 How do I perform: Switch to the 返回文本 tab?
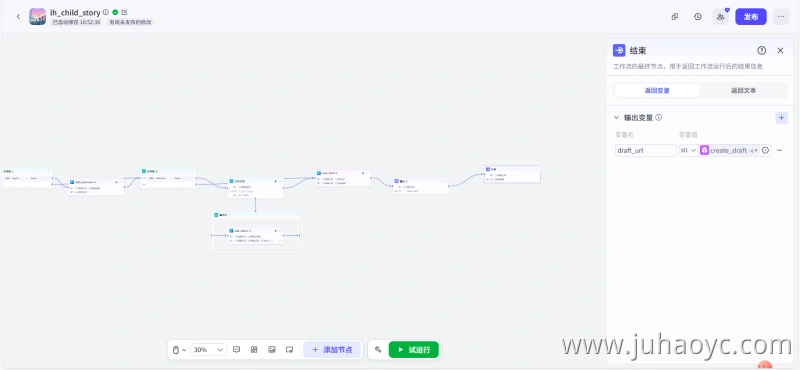(743, 91)
